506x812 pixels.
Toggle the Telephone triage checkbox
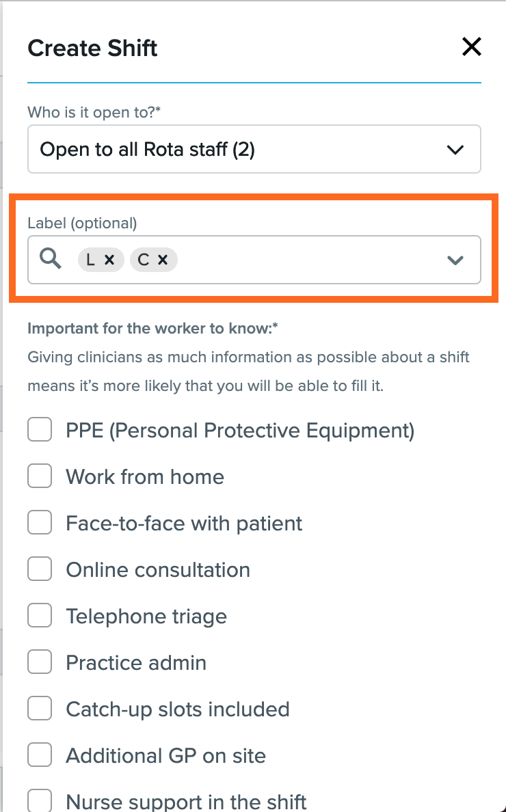[x=40, y=615]
